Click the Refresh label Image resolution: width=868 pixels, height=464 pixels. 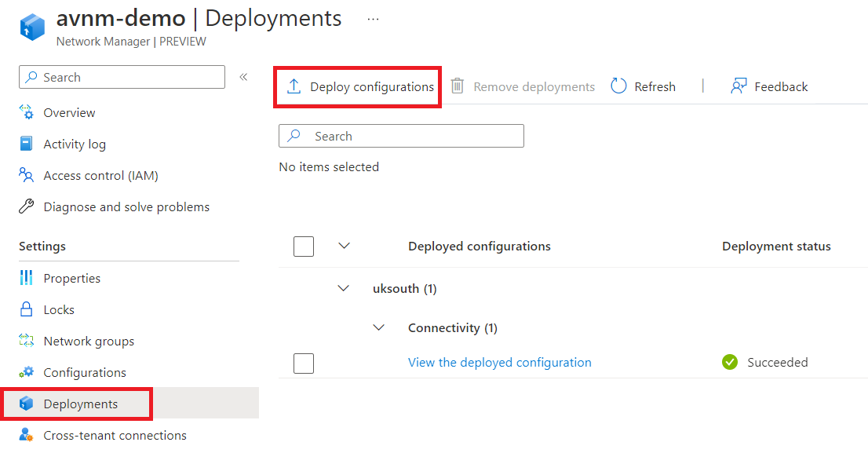pos(655,87)
